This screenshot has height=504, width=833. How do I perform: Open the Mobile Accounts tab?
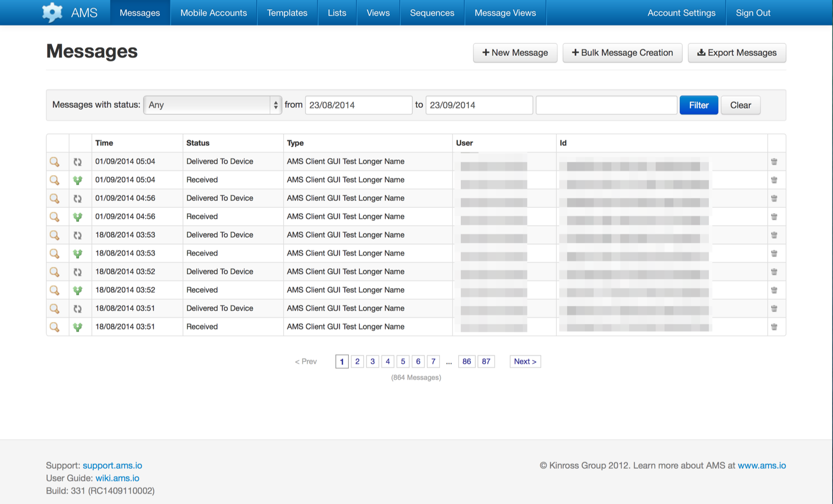(213, 13)
